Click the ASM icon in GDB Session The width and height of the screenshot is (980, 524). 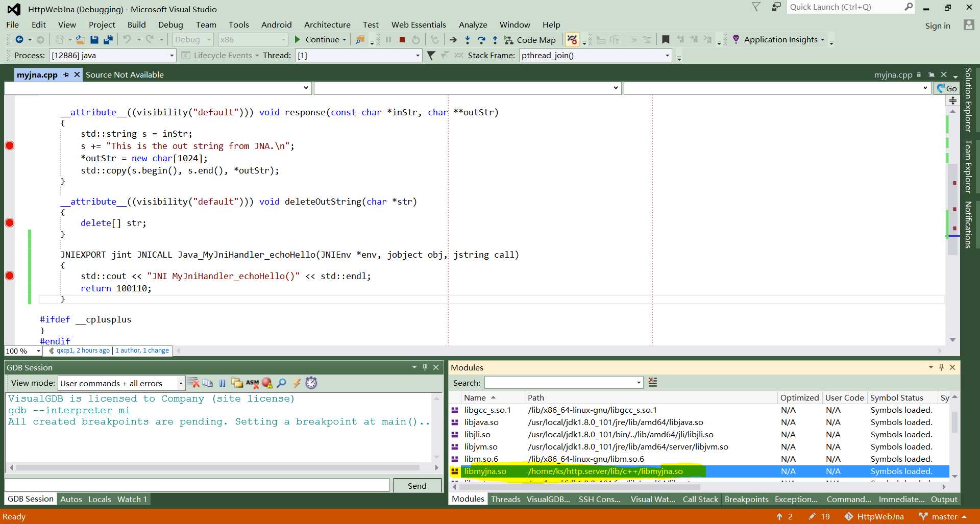(x=252, y=383)
